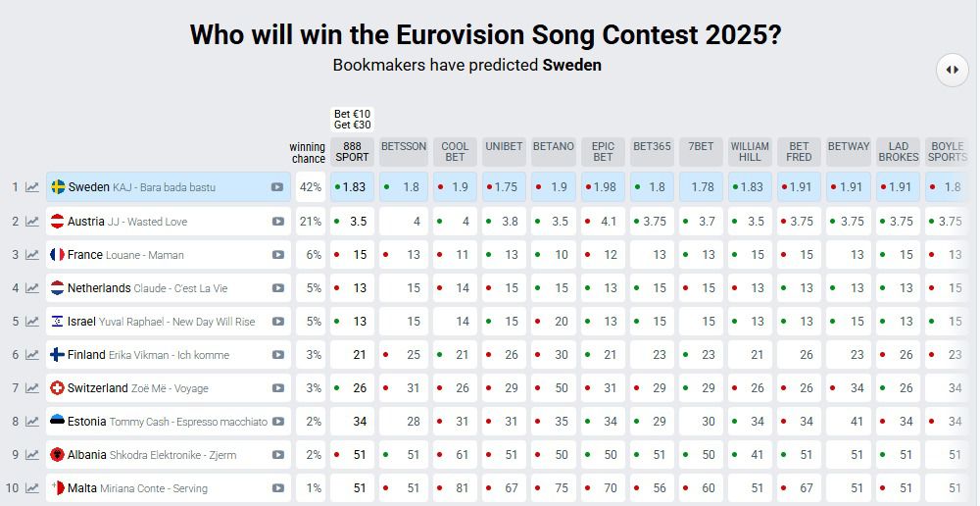Open the Austria JJ Wasted Love link
Screen dimensions: 980x506
(x=126, y=222)
